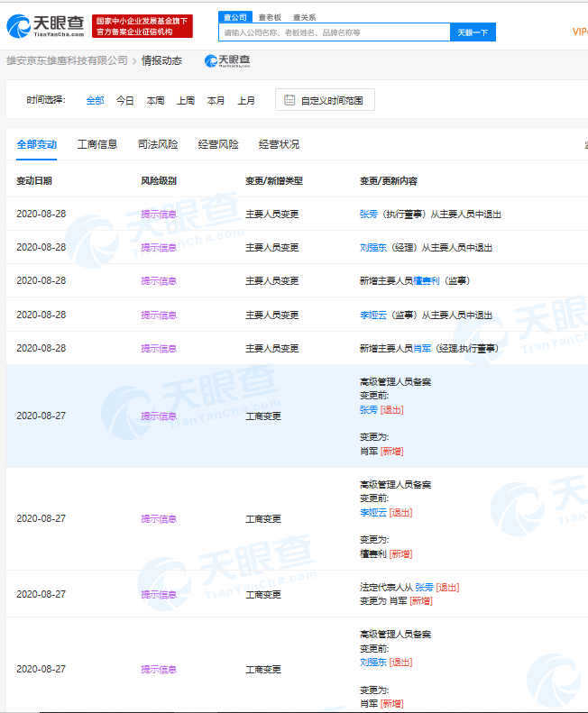Open the 刘强东 [退出] link under 高级管理人员备案

coord(373,663)
